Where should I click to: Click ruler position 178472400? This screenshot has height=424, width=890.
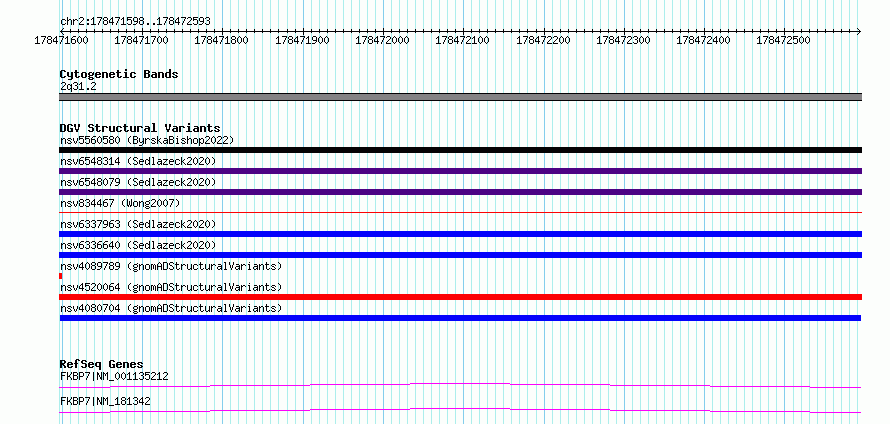[704, 40]
